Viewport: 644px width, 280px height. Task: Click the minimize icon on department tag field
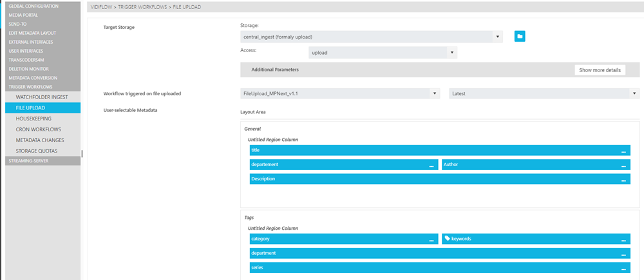623,254
